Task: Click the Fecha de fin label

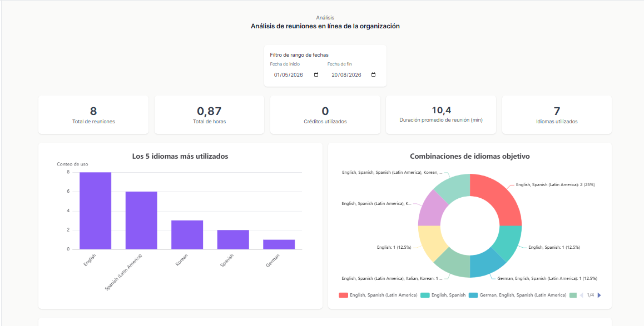Action: point(340,64)
